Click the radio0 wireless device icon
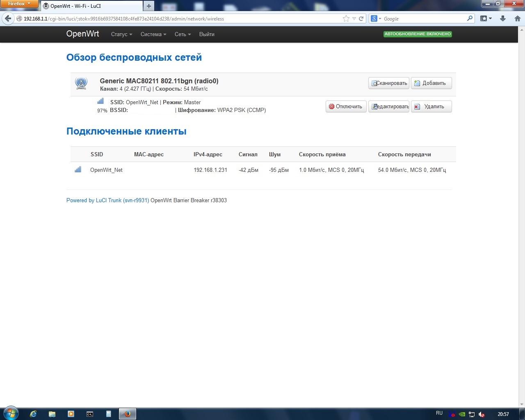 coord(81,84)
